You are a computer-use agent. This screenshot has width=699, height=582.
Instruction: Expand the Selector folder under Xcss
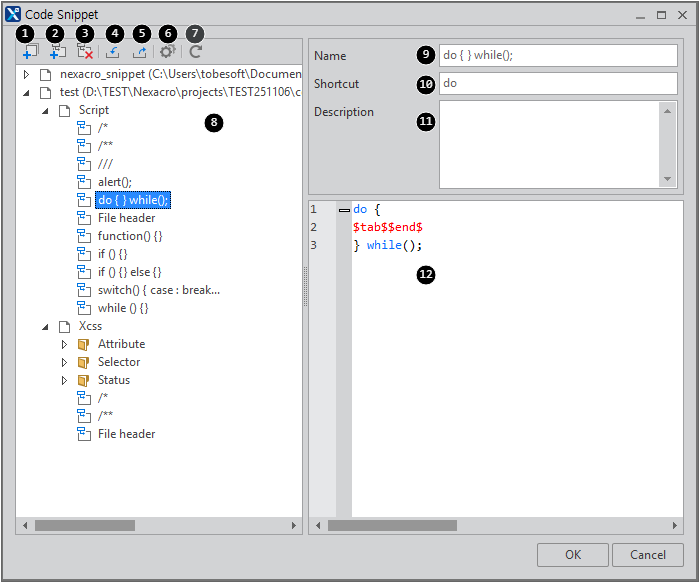pos(65,363)
